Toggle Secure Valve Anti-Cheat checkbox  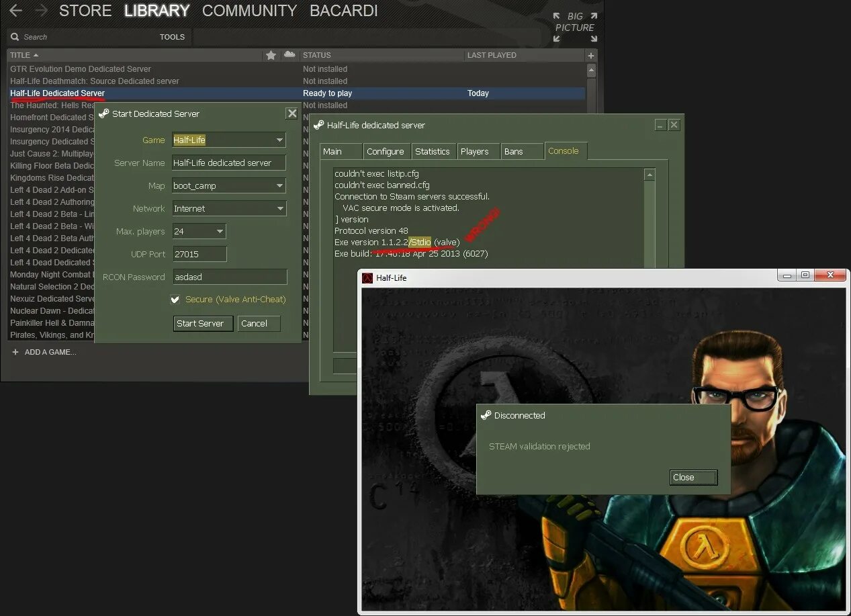point(175,300)
